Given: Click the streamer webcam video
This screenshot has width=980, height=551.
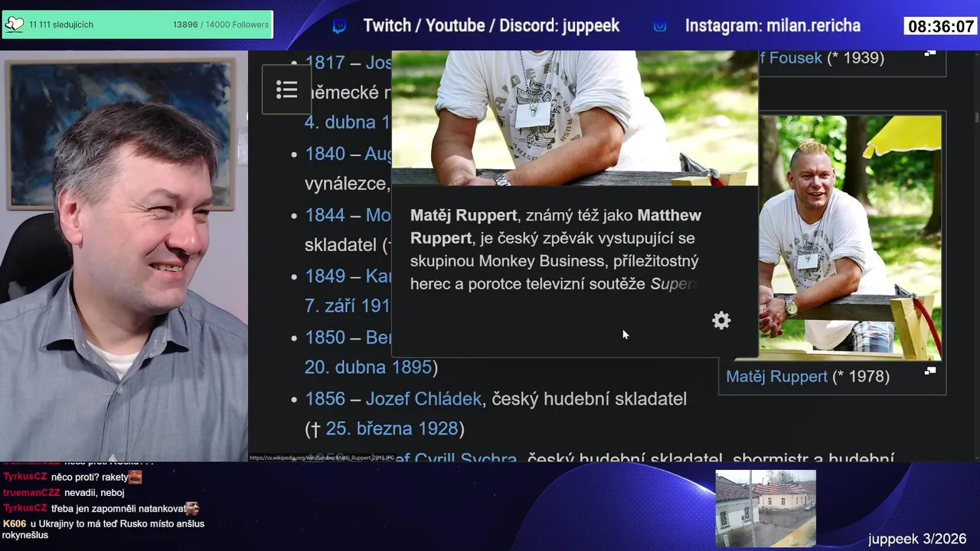Looking at the screenshot, I should 123,256.
